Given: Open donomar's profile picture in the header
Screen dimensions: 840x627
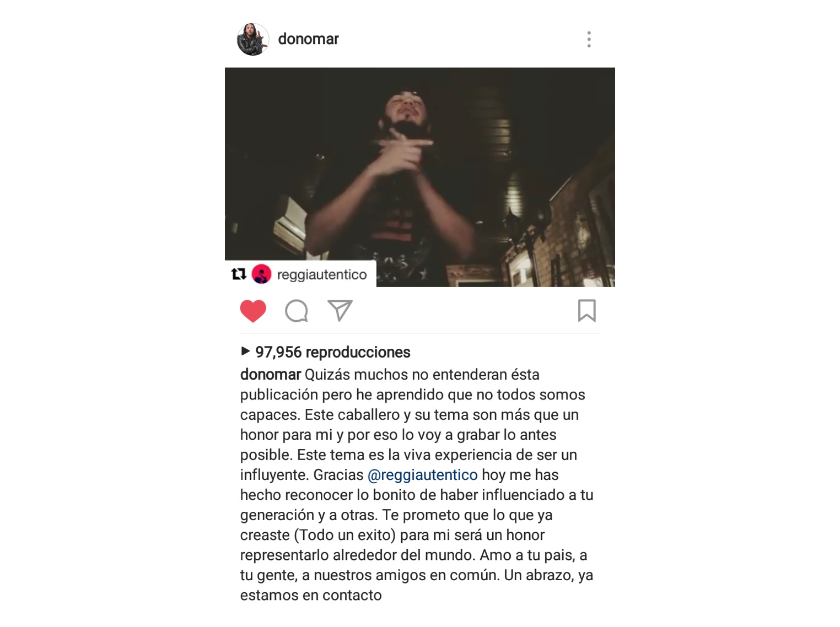Looking at the screenshot, I should pyautogui.click(x=253, y=39).
